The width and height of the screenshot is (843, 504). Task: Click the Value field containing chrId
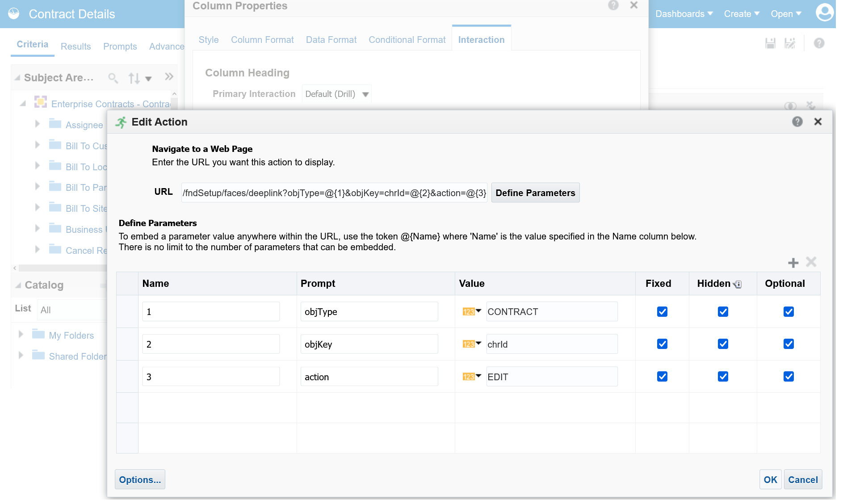point(552,344)
